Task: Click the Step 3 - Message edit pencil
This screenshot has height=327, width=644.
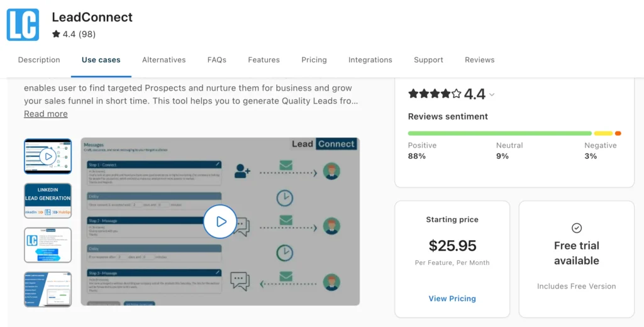Action: 218,273
